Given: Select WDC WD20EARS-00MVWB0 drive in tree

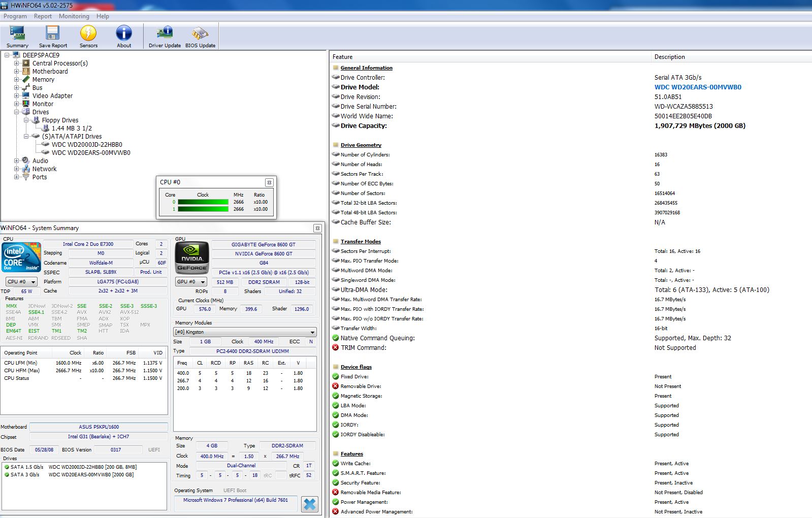Looking at the screenshot, I should click(x=91, y=153).
